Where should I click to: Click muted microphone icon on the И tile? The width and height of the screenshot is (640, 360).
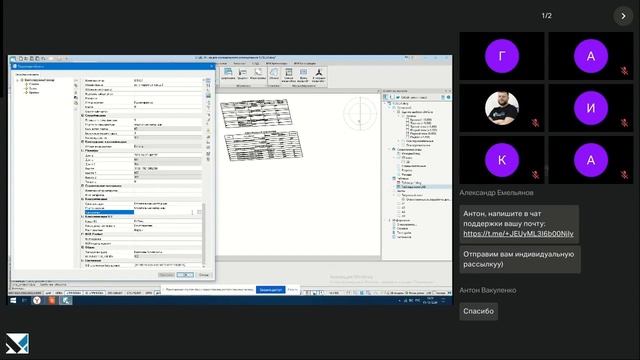coord(624,123)
